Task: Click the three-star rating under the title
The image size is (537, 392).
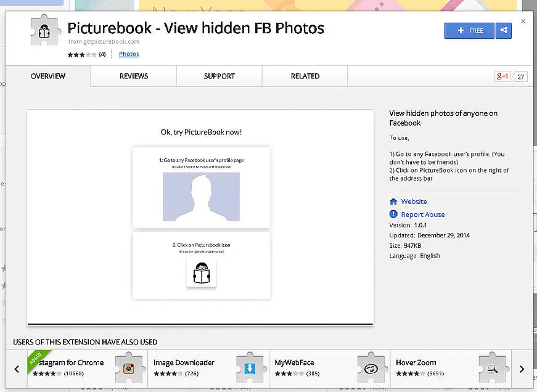Action: 82,54
